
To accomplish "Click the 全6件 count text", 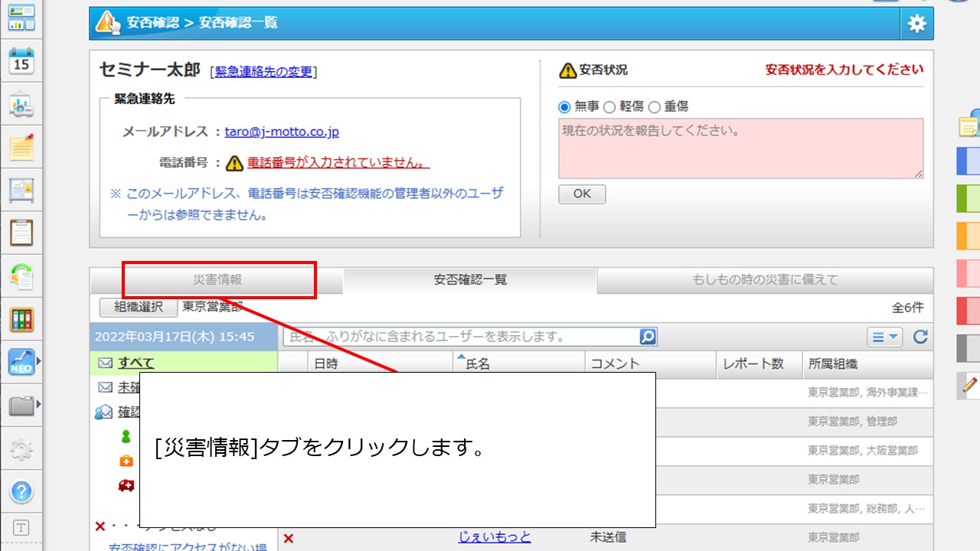I will [x=907, y=308].
